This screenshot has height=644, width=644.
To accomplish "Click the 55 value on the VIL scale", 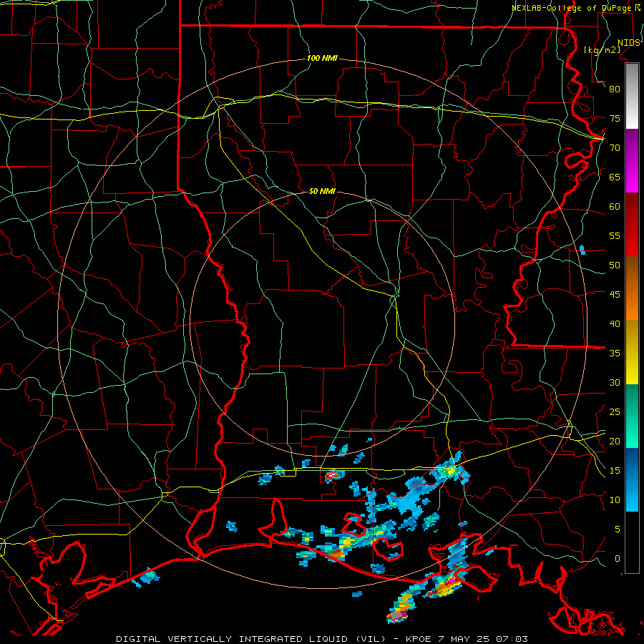I will point(615,235).
